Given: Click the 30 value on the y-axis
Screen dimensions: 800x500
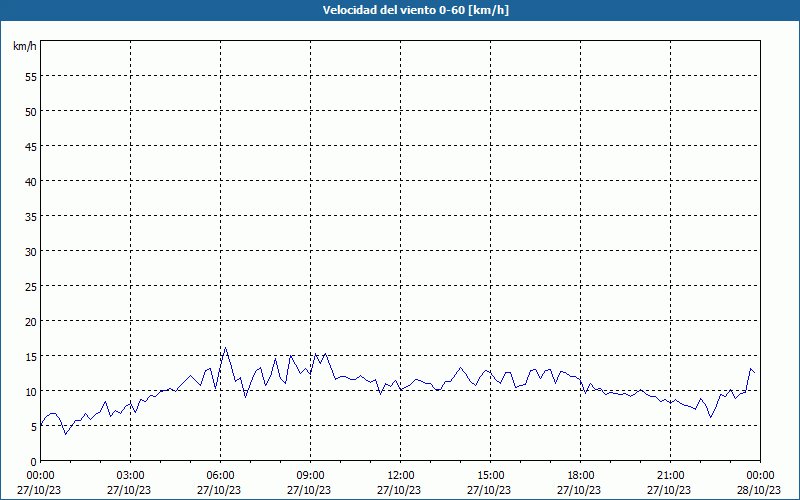Looking at the screenshot, I should pos(31,252).
